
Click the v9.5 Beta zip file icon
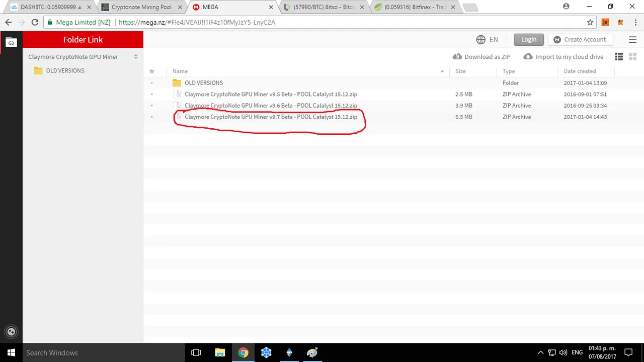coord(177,94)
